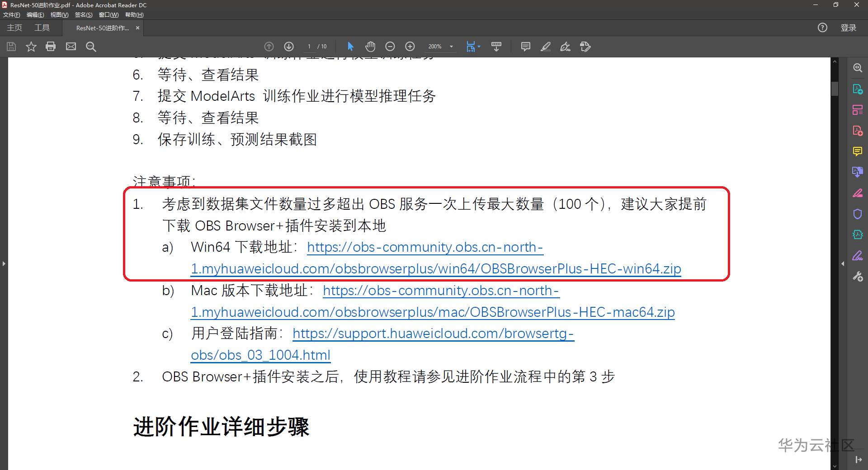
Task: Click the scrollbar down arrow
Action: (x=835, y=466)
